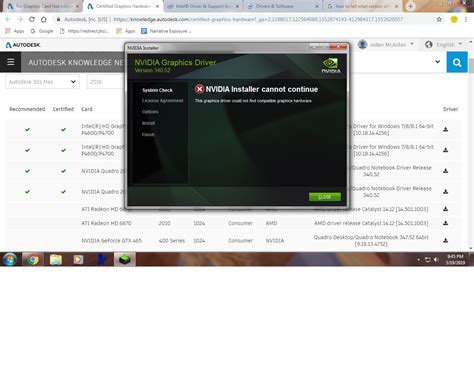Click the Certified column header
This screenshot has height=385, width=474.
click(x=63, y=109)
